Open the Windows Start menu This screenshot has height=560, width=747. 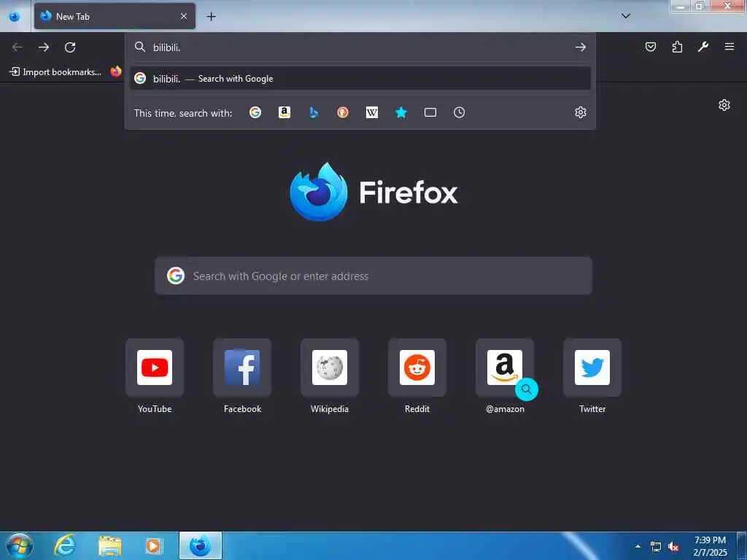coord(20,545)
